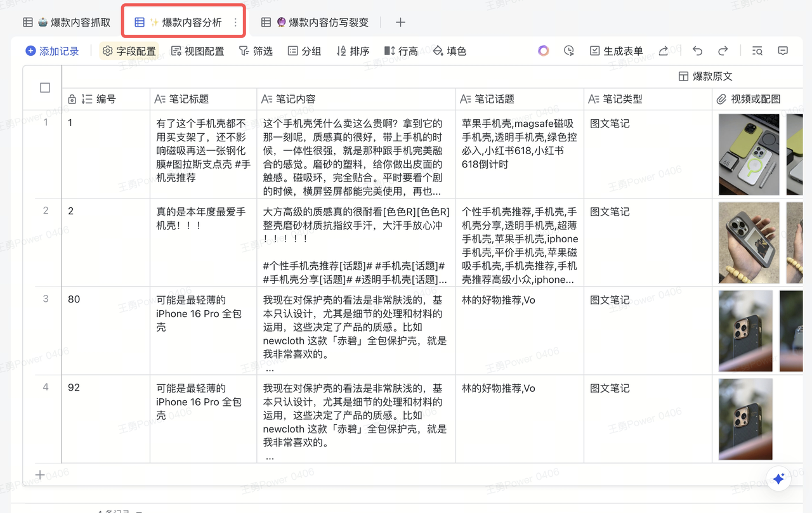Image resolution: width=812 pixels, height=513 pixels.
Task: Toggle the select-all checkbox in header
Action: (x=45, y=88)
